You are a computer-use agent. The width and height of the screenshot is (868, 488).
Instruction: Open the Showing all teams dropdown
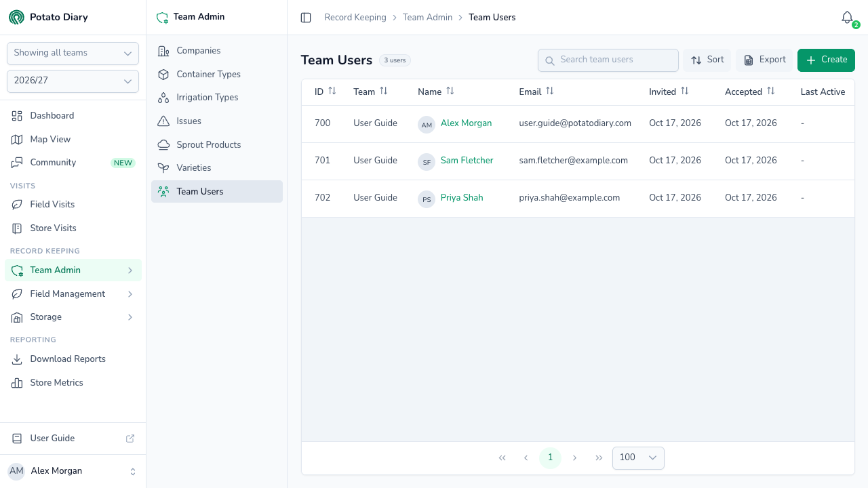73,53
